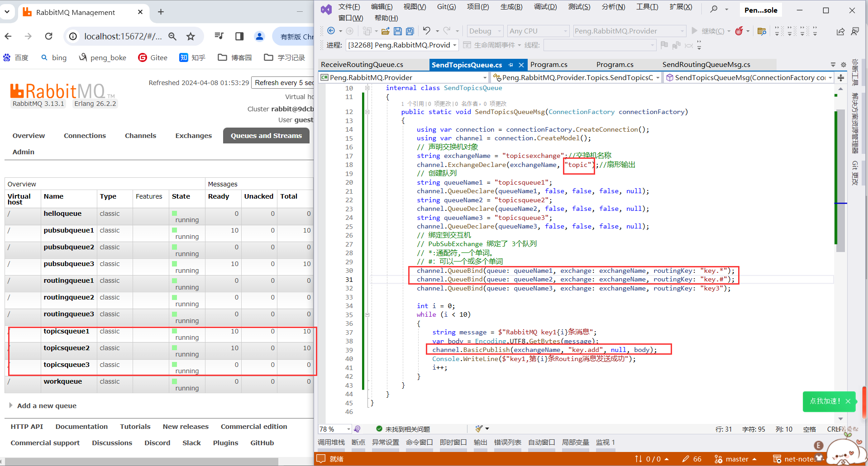Open Visual Studio search magnifier

tap(714, 9)
